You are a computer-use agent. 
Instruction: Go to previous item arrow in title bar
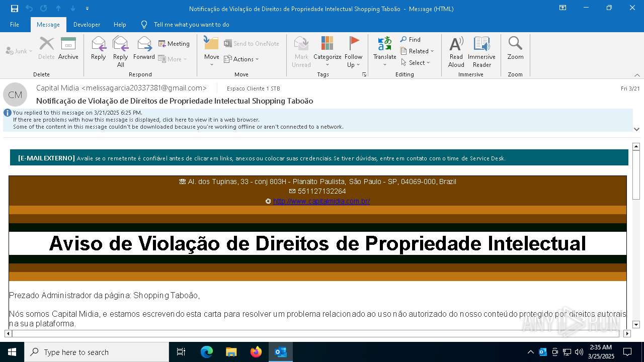click(x=58, y=9)
